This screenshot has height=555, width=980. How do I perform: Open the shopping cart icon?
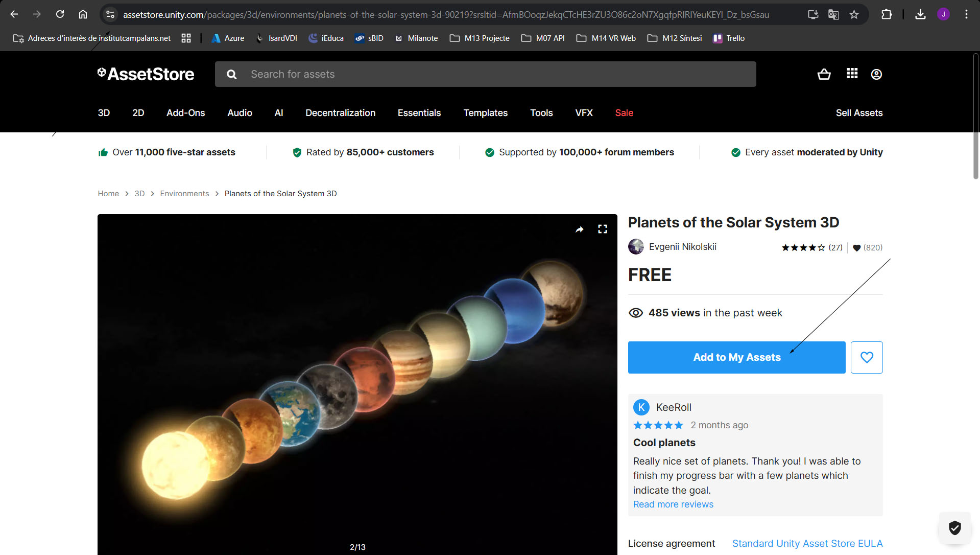[824, 75]
